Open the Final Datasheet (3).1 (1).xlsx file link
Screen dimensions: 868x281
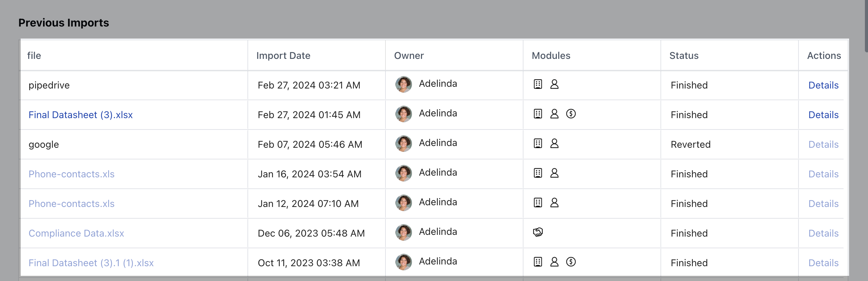[x=91, y=262]
